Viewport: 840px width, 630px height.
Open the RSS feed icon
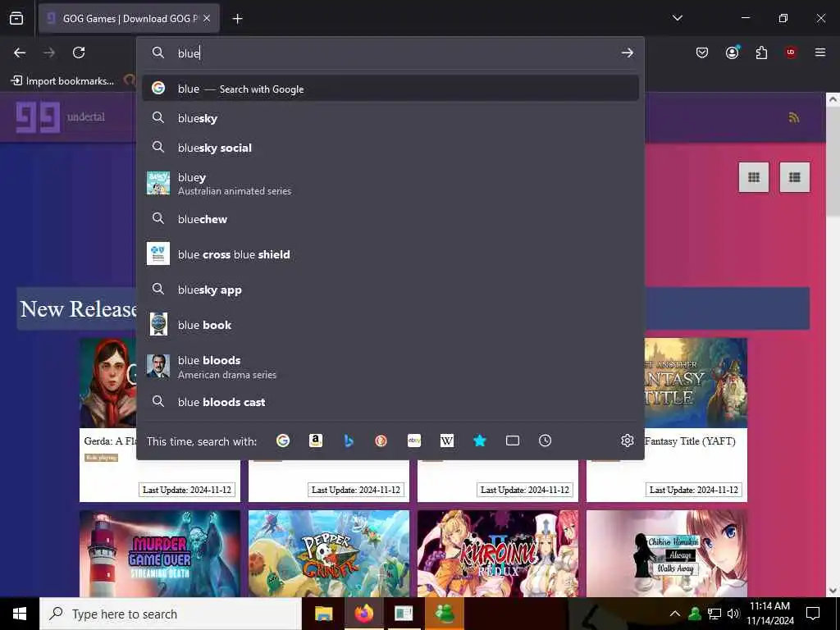pyautogui.click(x=794, y=117)
